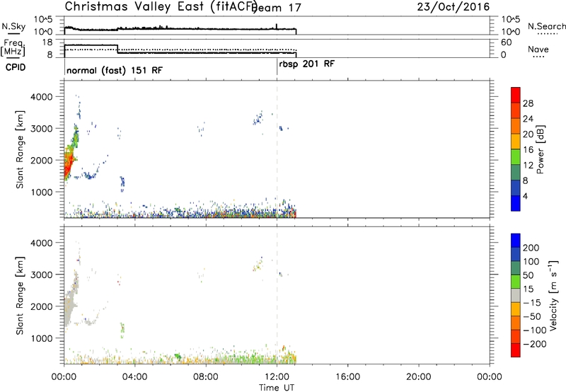
Task: Click the 'Velocity [m s-1]' colorbar title
Action: tap(553, 295)
